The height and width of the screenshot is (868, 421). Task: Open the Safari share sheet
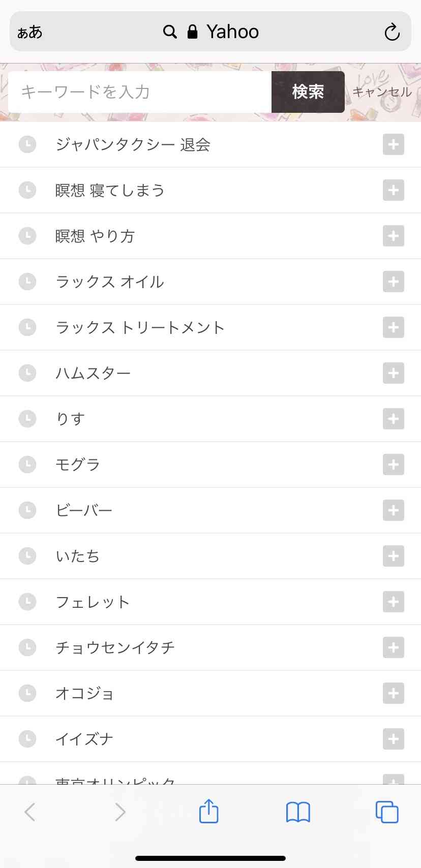pos(208,812)
